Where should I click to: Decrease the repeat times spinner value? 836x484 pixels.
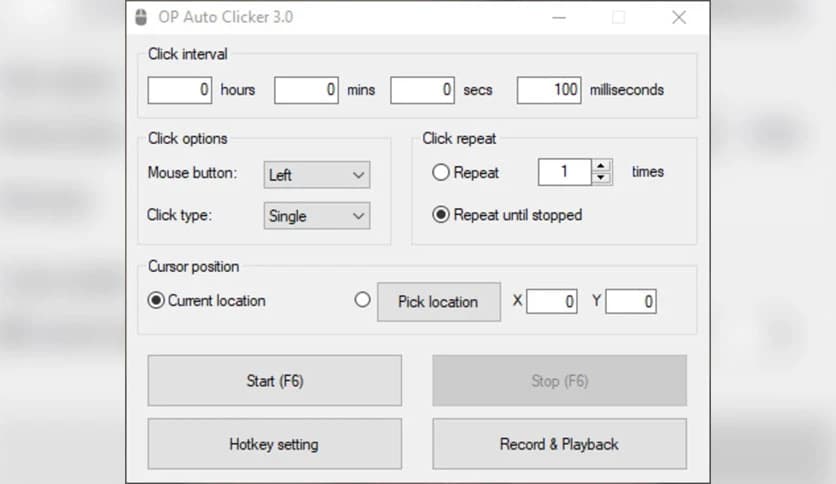click(601, 178)
